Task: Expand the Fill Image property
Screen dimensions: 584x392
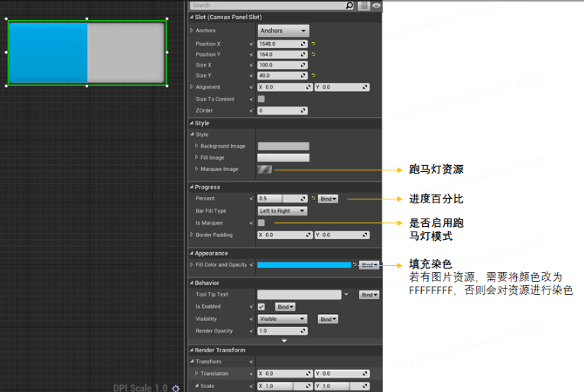Action: (x=196, y=157)
